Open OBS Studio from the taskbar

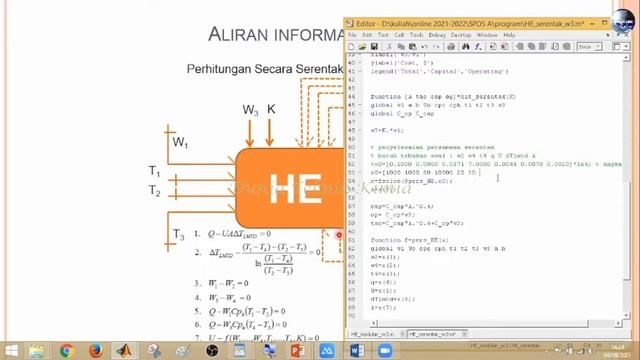(212, 351)
